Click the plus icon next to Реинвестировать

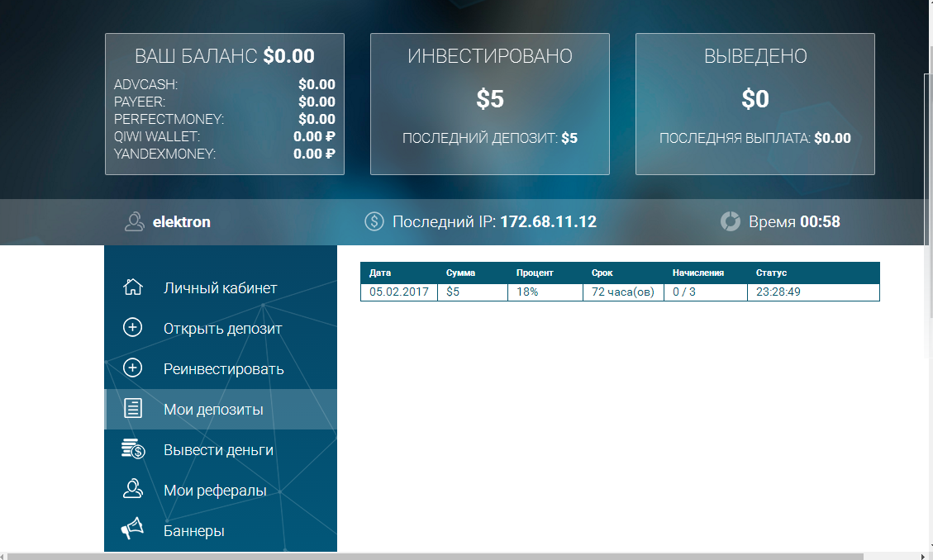pyautogui.click(x=132, y=368)
